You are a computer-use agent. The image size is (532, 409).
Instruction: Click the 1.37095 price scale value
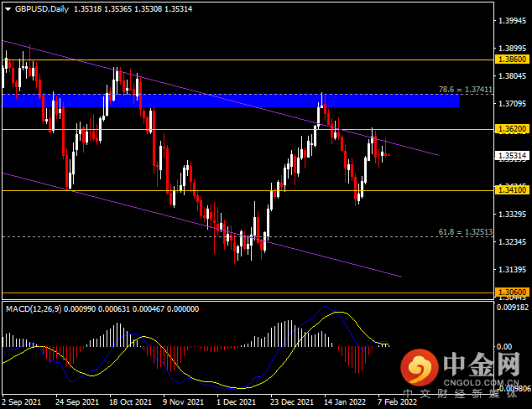tap(512, 103)
